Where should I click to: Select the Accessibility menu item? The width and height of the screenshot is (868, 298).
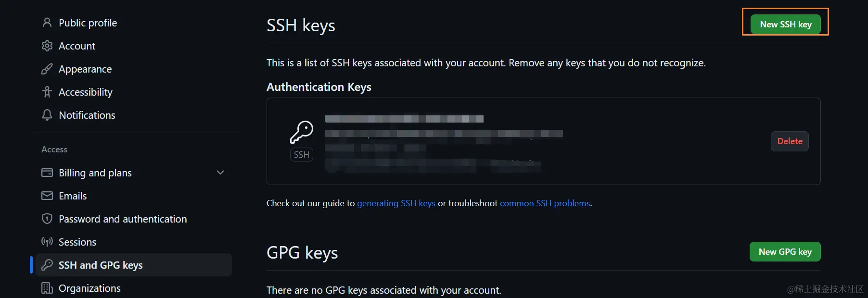coord(86,92)
